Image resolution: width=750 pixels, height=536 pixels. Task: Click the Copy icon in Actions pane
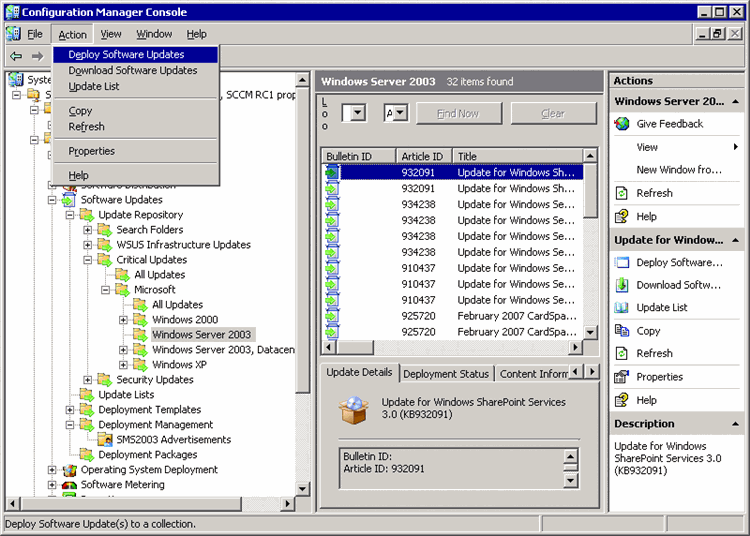pos(622,330)
